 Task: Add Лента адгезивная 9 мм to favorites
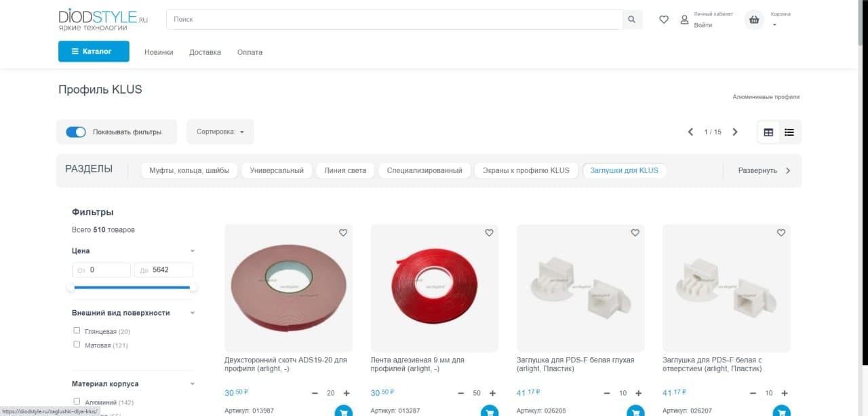(x=489, y=233)
